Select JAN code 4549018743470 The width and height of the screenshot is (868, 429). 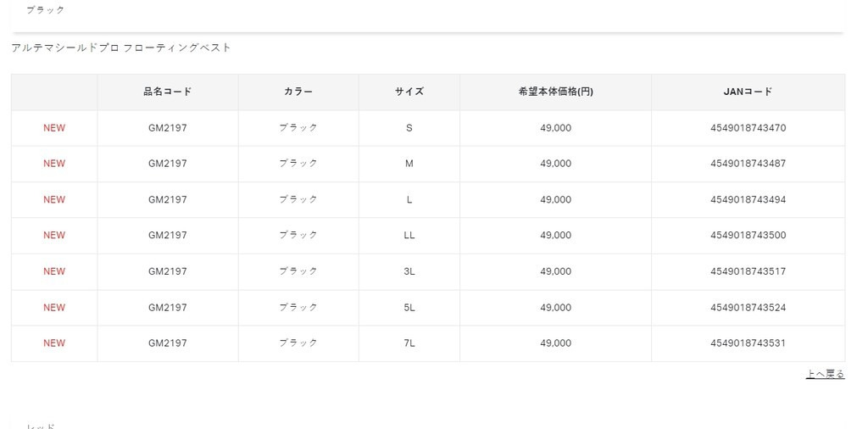tap(748, 128)
